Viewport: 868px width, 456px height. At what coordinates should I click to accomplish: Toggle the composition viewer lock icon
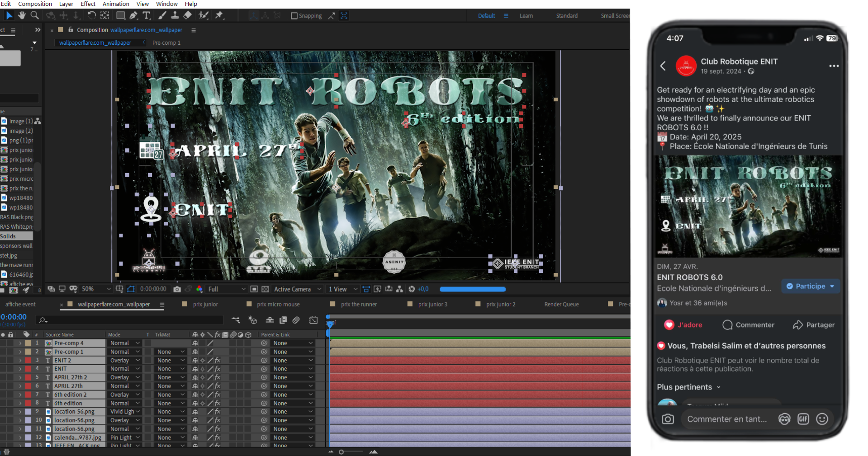point(71,30)
